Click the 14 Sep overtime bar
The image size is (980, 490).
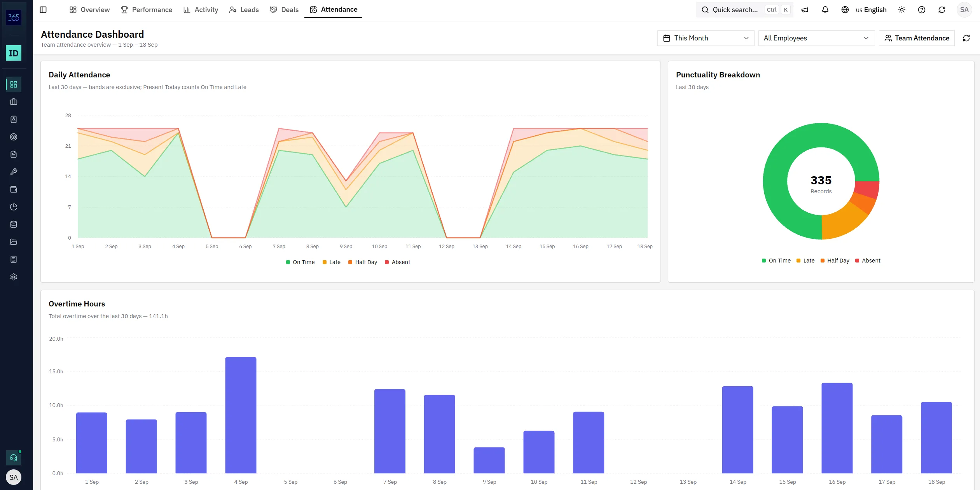pyautogui.click(x=737, y=430)
